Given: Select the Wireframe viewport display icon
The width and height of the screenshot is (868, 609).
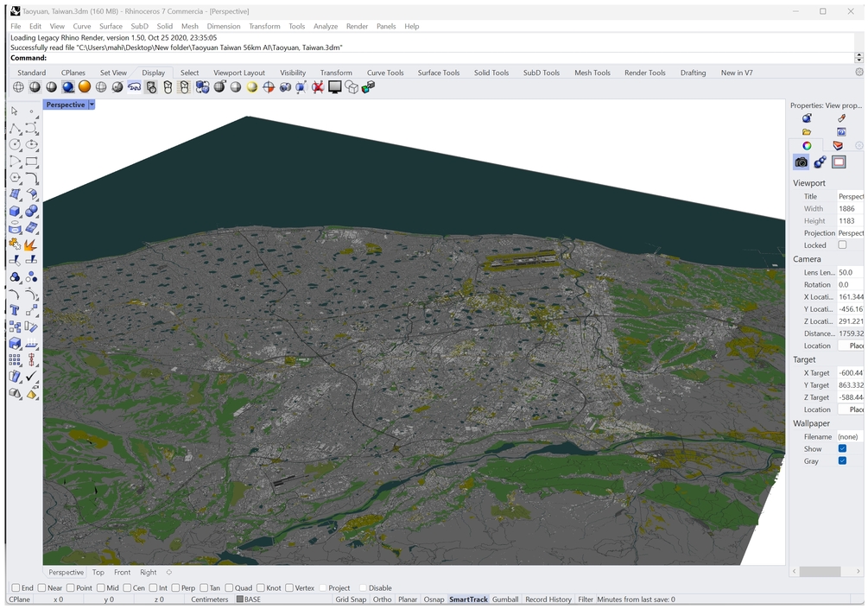Looking at the screenshot, I should [18, 87].
